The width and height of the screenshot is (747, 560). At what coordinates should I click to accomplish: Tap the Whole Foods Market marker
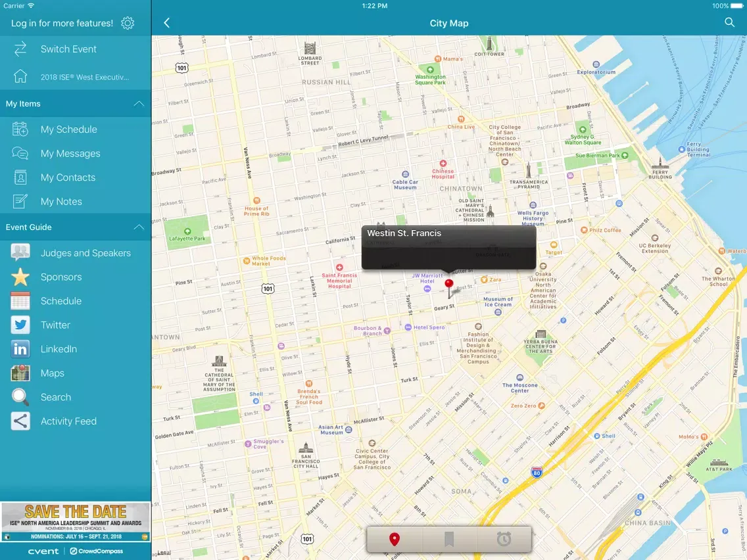tap(247, 261)
